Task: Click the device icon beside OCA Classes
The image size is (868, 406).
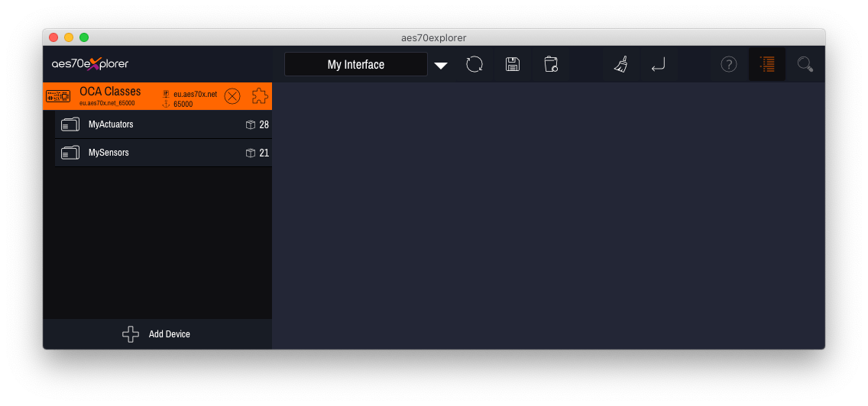Action: [58, 96]
